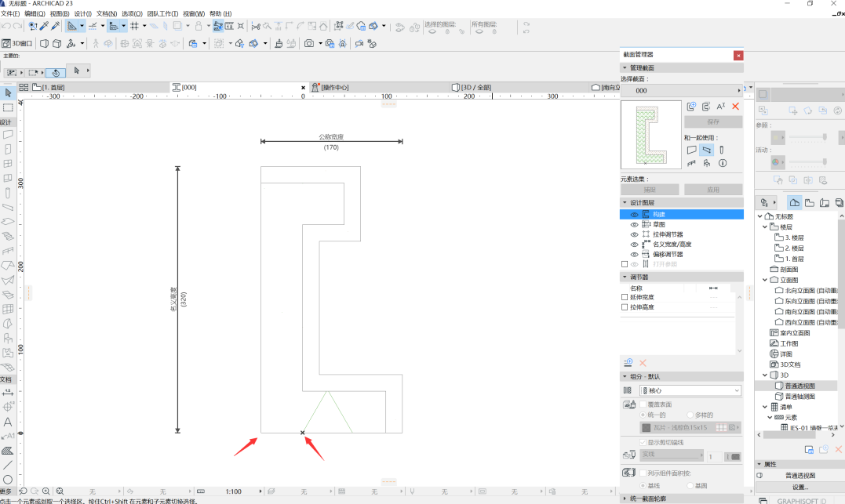
Task: Click the camera icon in second toolbar
Action: pyautogui.click(x=309, y=44)
